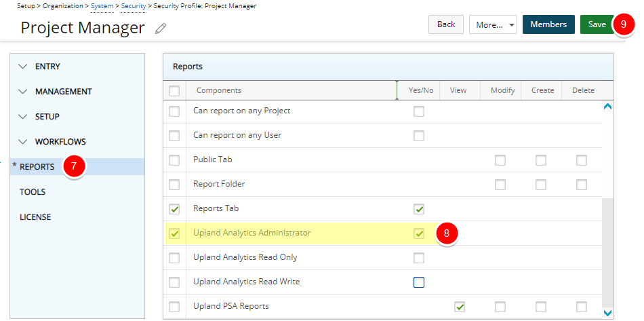Click the scroll up arrow in Reports list
This screenshot has width=644, height=321.
coord(607,107)
